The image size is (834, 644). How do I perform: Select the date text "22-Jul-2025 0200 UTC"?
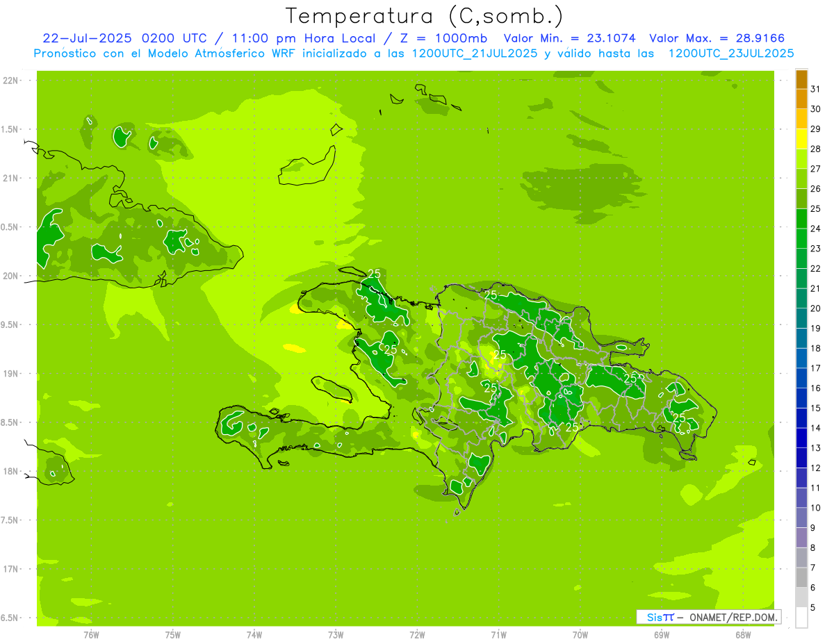point(124,38)
